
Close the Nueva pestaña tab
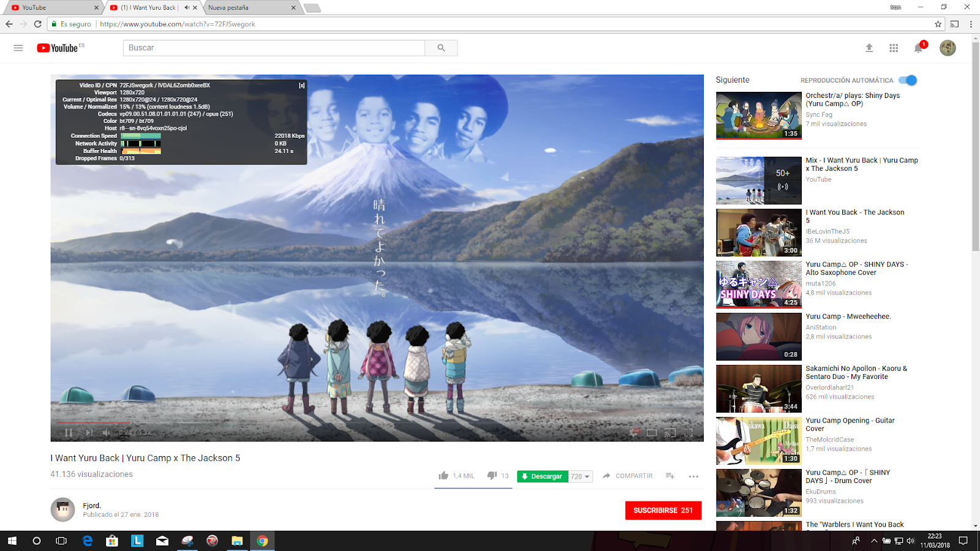tap(293, 8)
